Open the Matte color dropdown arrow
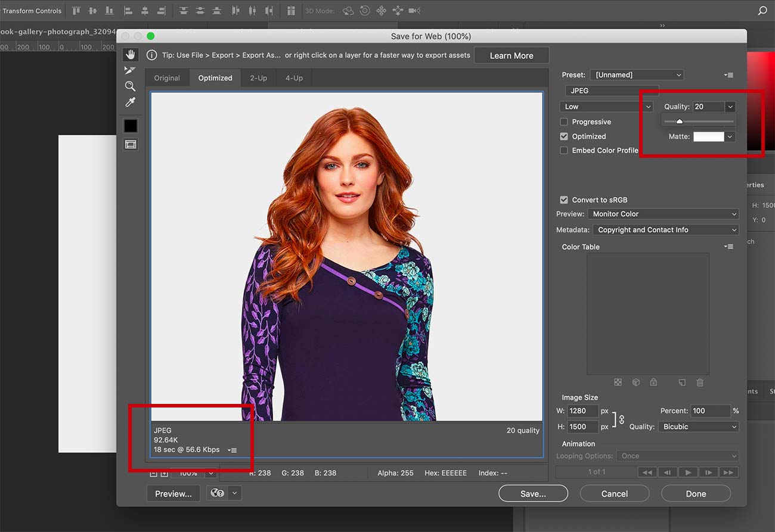775x532 pixels. (730, 137)
